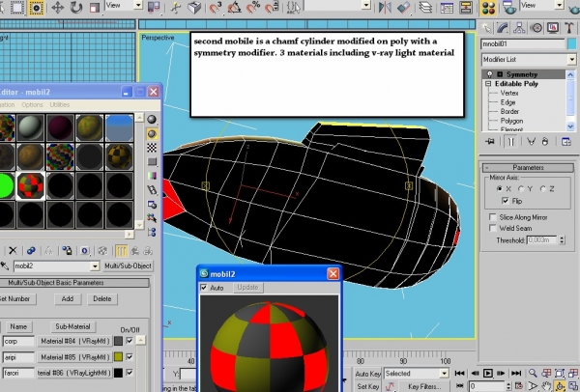Switch to Modify panel tab icon
This screenshot has width=580, height=392.
(503, 28)
